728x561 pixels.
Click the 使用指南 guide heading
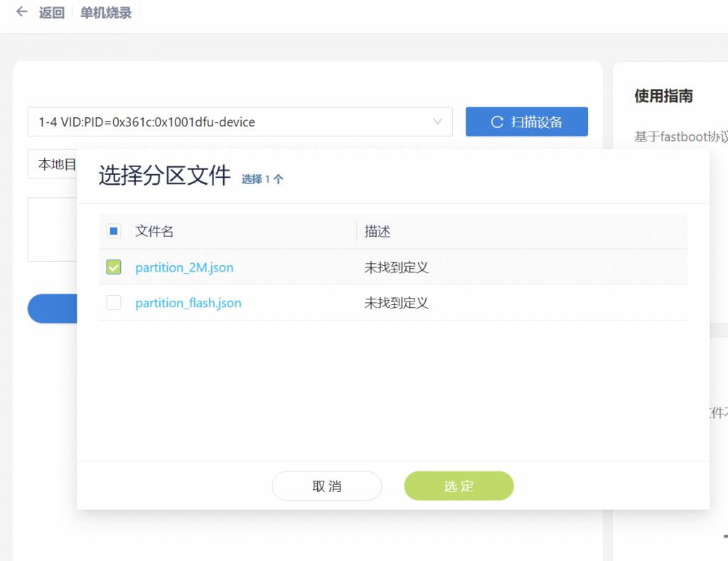[x=663, y=96]
